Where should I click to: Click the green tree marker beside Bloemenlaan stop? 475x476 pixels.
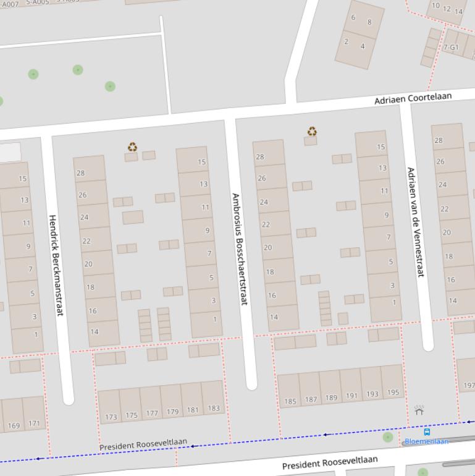(x=388, y=437)
